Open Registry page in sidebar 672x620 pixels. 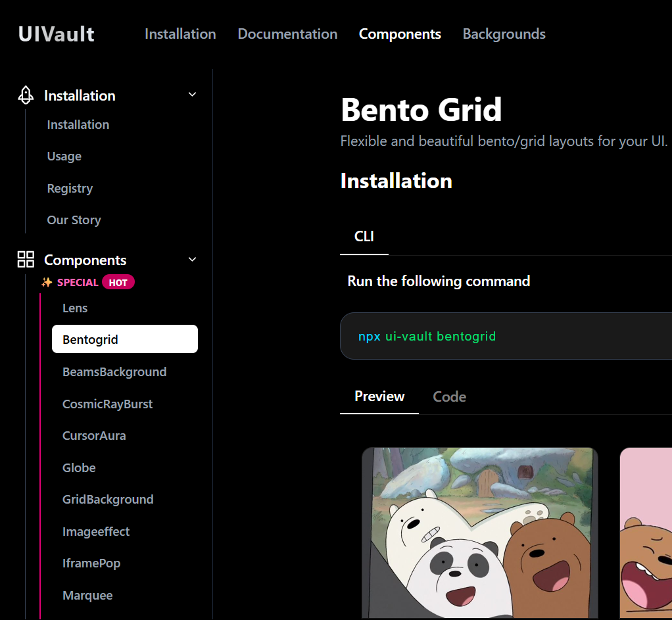pos(70,189)
